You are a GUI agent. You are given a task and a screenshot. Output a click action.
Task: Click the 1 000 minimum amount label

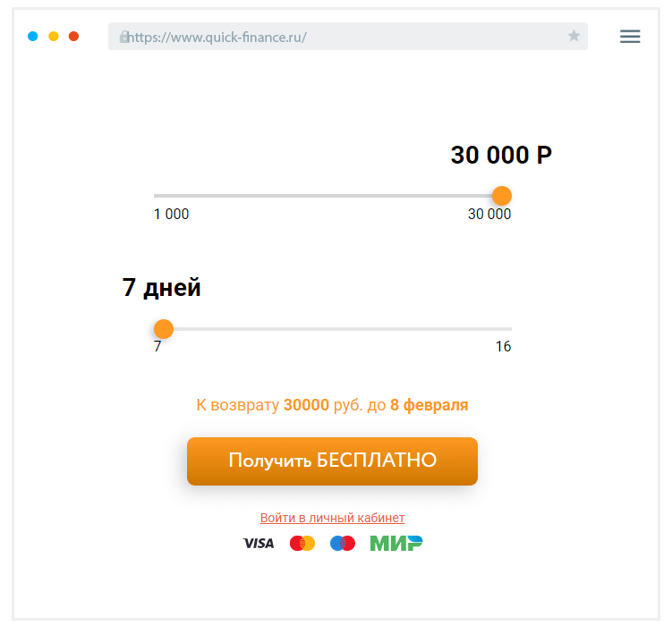tap(172, 215)
